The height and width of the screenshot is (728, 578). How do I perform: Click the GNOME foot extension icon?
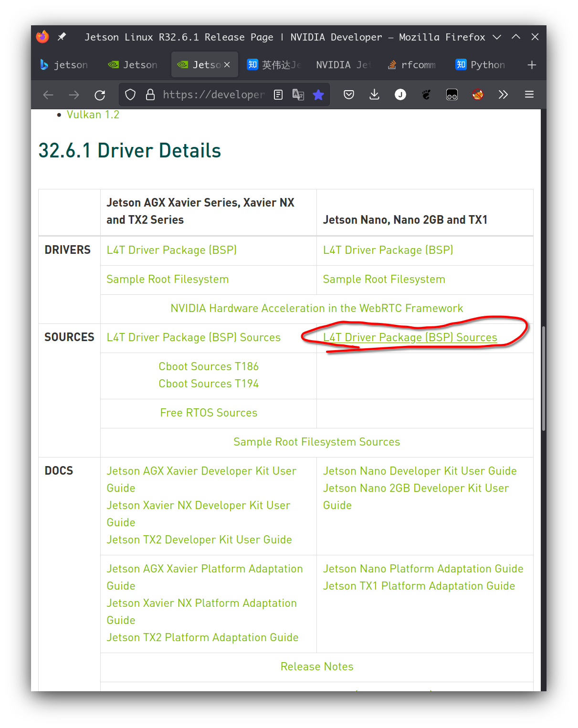point(426,94)
